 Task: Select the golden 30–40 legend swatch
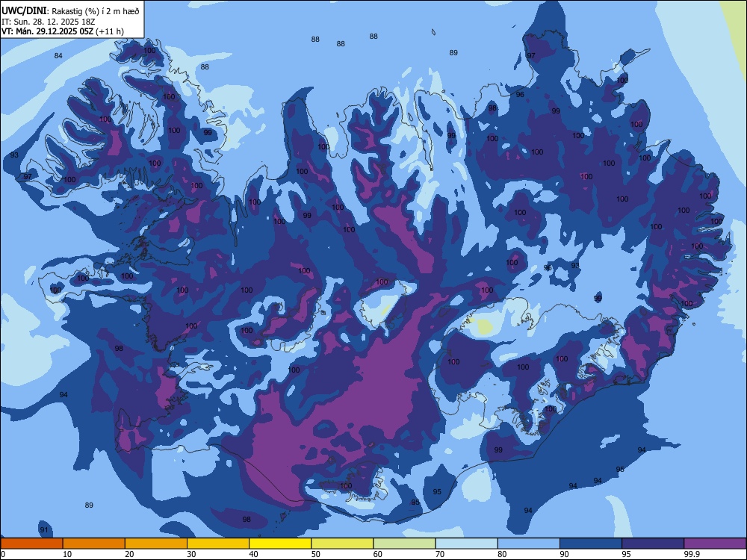click(x=218, y=544)
